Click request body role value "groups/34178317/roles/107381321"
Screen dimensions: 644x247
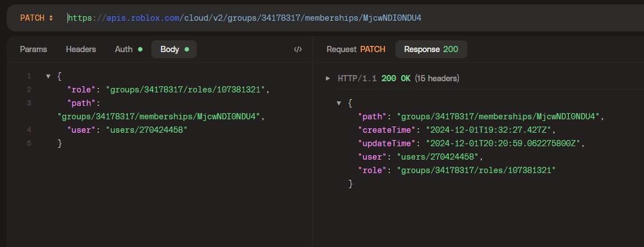point(186,90)
